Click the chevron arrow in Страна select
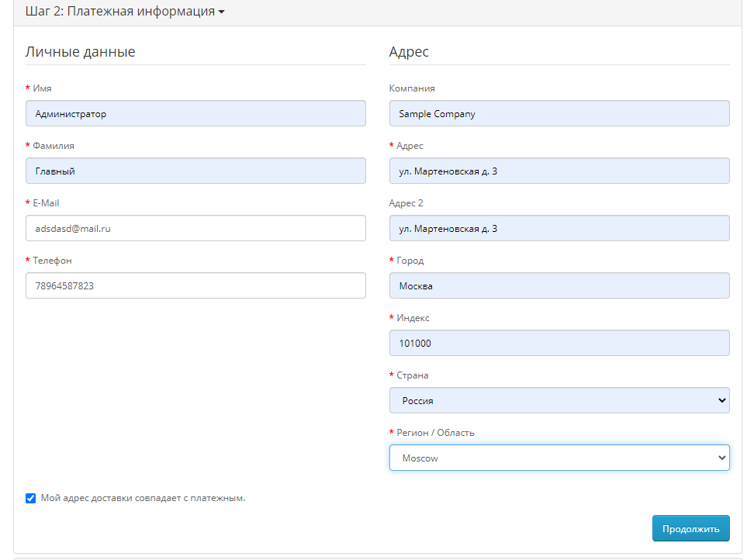 click(721, 400)
